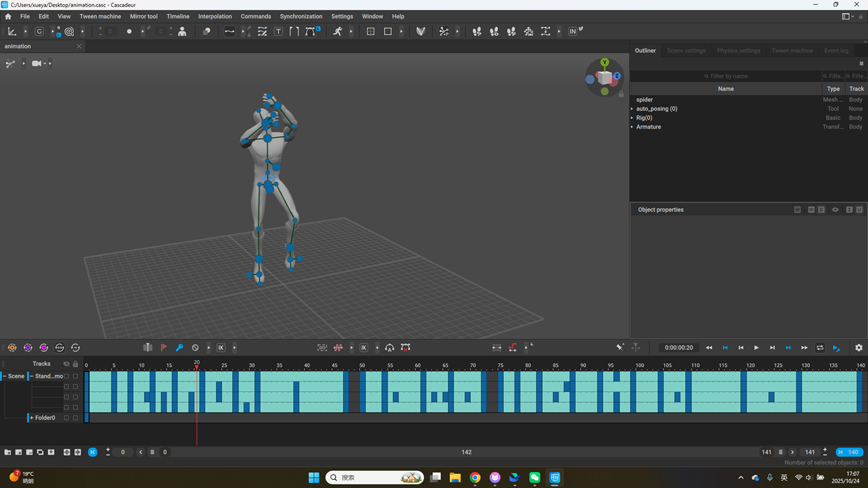The height and width of the screenshot is (488, 868).
Task: Expand the Rig(0) outliner entry
Action: pos(632,118)
